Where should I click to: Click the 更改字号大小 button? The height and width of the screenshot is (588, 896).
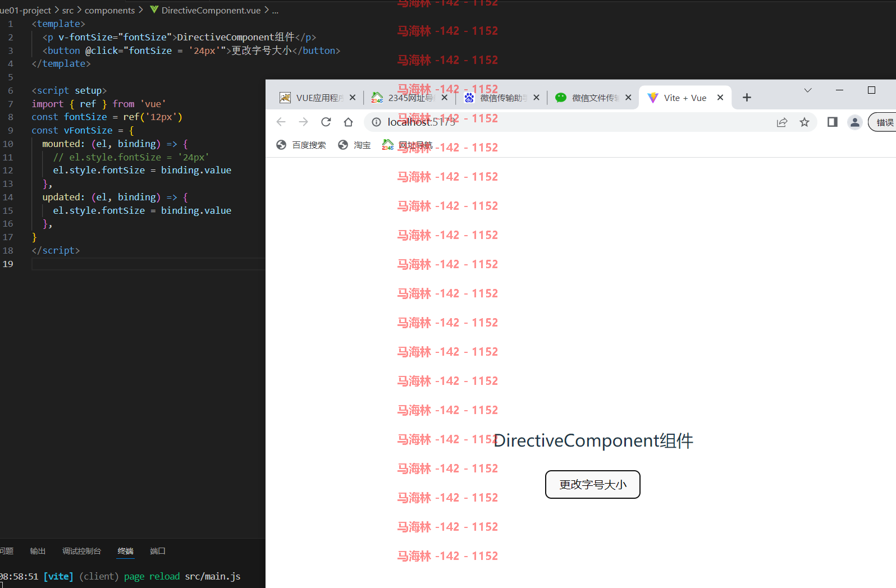point(593,484)
